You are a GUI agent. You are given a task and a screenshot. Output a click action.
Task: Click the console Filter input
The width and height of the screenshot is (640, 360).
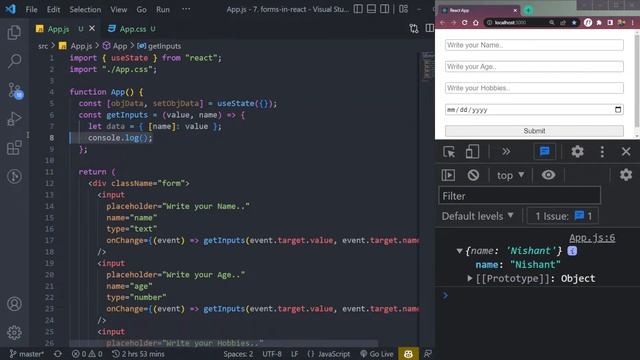(520, 196)
